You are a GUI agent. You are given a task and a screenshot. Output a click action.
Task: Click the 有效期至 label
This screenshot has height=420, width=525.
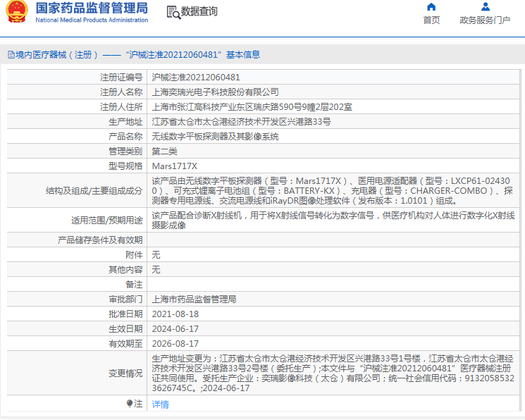click(125, 343)
